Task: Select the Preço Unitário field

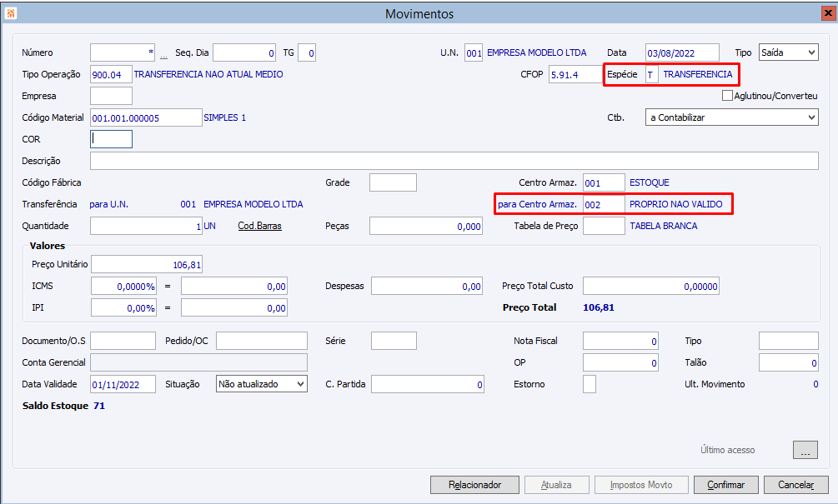Action: (147, 264)
